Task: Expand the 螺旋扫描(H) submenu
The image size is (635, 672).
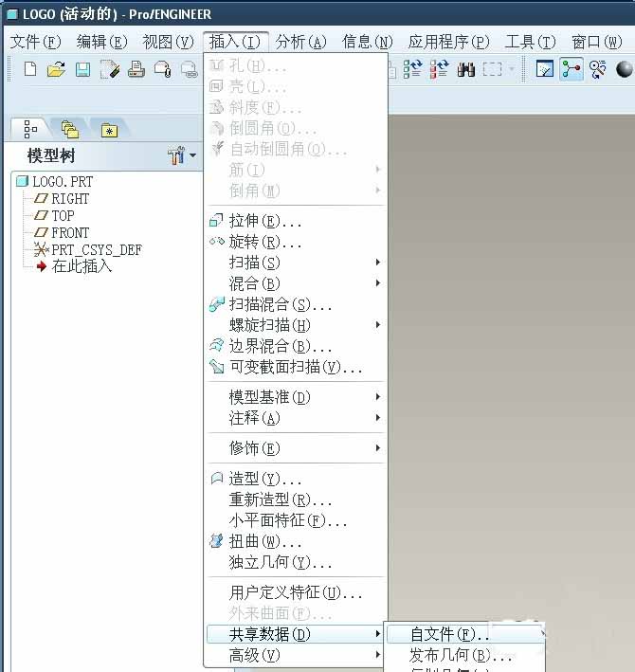Action: tap(296, 326)
